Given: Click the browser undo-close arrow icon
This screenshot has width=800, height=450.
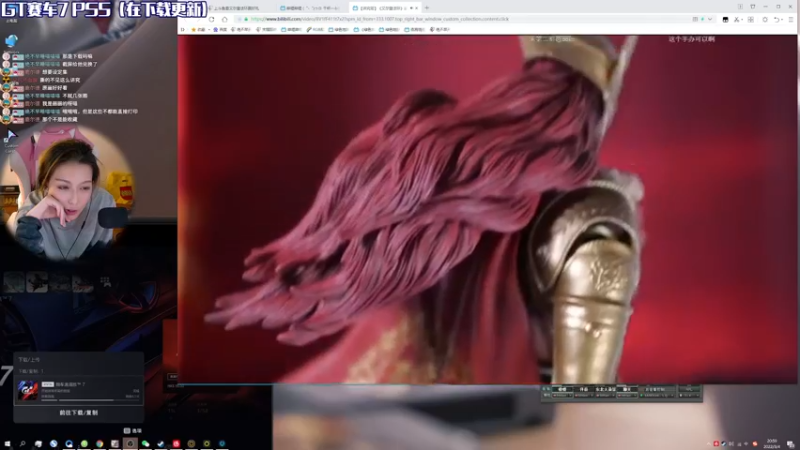Looking at the screenshot, I should (777, 19).
